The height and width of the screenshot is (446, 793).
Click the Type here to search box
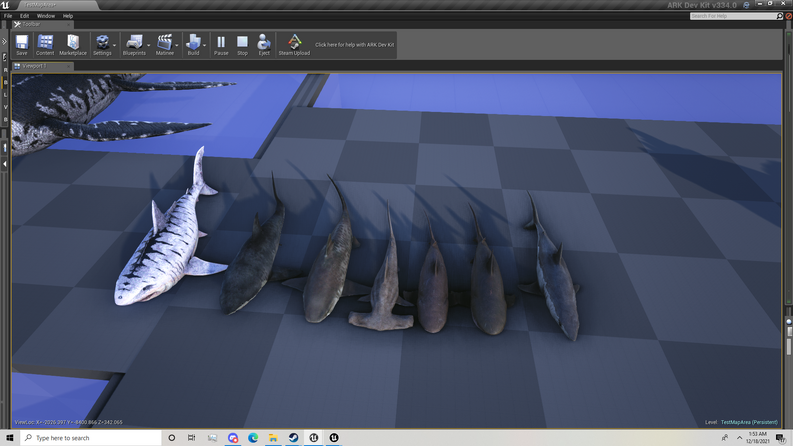(91, 437)
